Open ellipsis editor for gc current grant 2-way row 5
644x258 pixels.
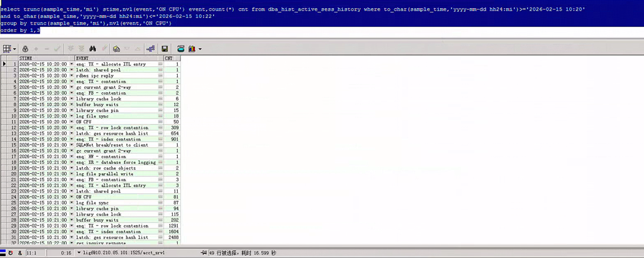161,87
